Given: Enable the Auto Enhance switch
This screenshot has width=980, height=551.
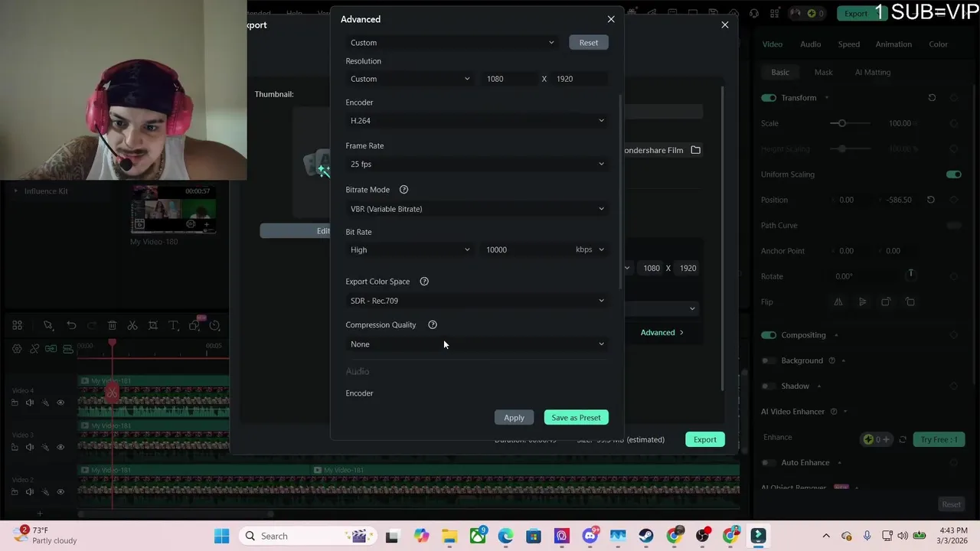Looking at the screenshot, I should tap(769, 463).
